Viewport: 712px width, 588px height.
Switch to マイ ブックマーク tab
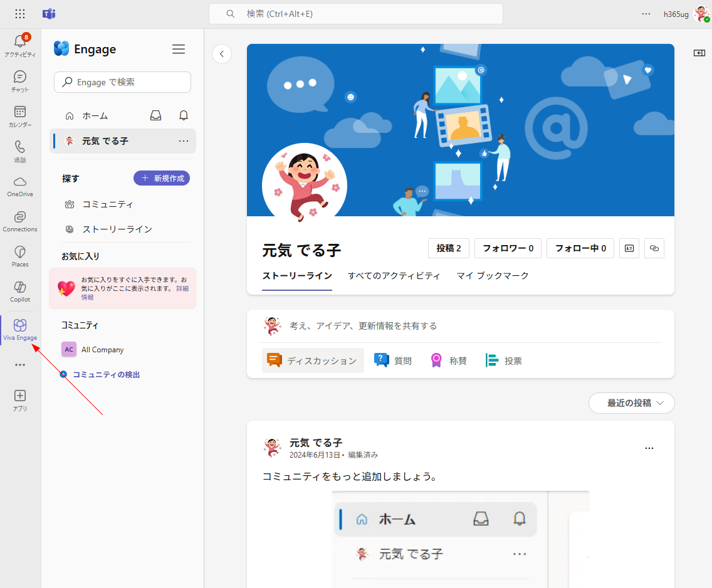click(x=492, y=276)
